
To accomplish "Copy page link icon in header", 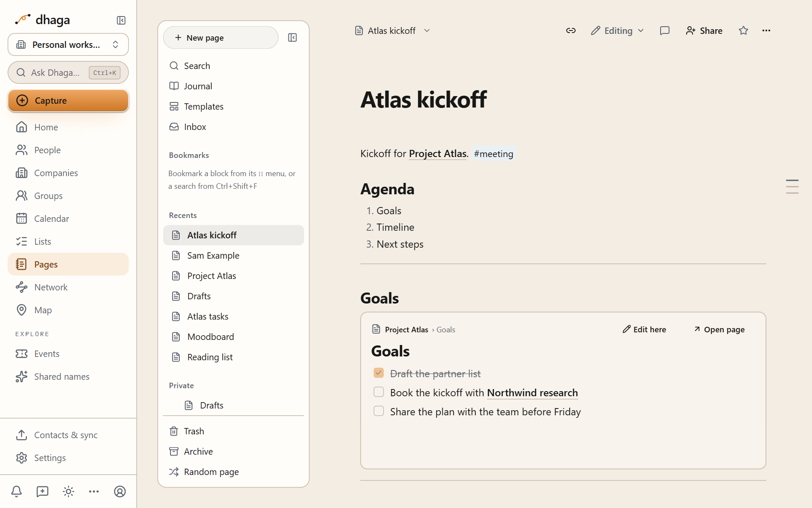I will coord(571,30).
